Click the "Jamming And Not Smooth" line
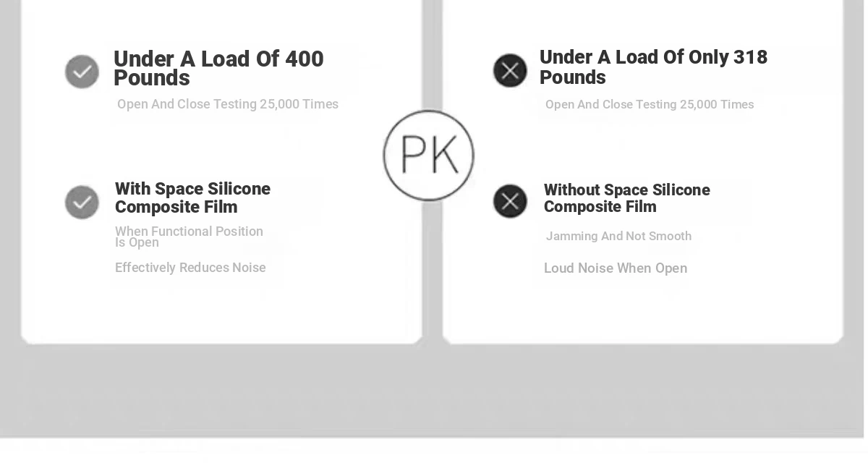This screenshot has height=463, width=868. pyautogui.click(x=618, y=236)
